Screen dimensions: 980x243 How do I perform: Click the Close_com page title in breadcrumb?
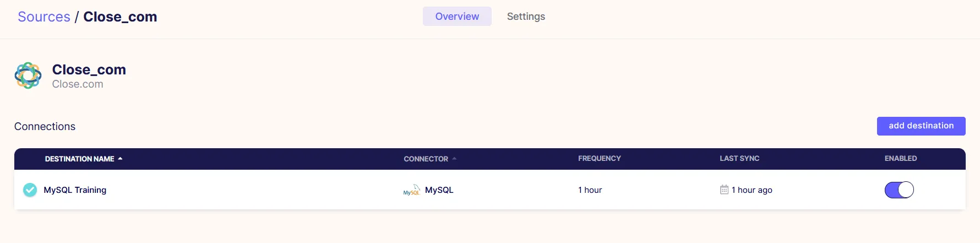click(x=120, y=17)
